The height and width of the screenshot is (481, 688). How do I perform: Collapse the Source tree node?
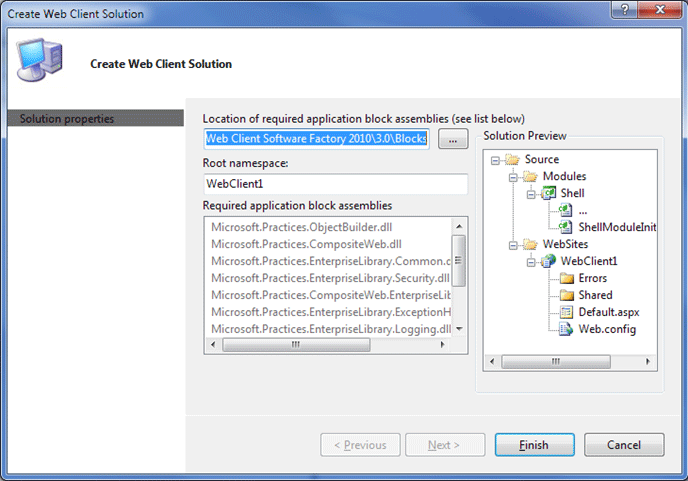pyautogui.click(x=495, y=160)
